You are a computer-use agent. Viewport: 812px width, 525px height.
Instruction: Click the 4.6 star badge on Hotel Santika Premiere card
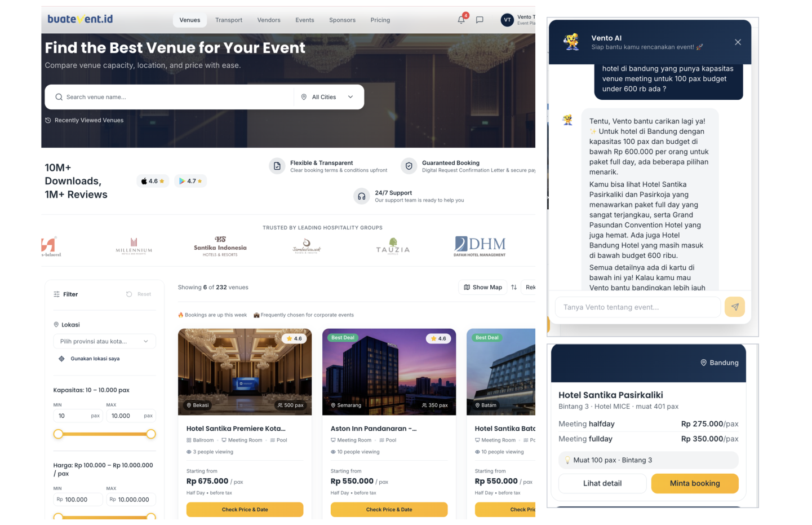(x=294, y=338)
